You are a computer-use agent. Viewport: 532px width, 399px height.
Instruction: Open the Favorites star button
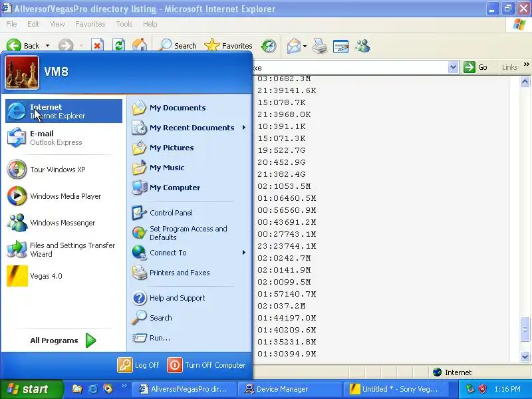click(x=228, y=45)
